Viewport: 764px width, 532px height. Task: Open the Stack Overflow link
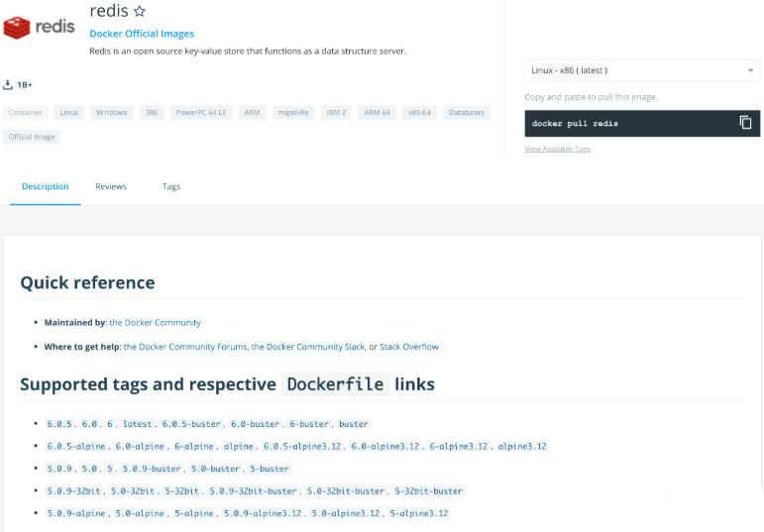point(409,347)
